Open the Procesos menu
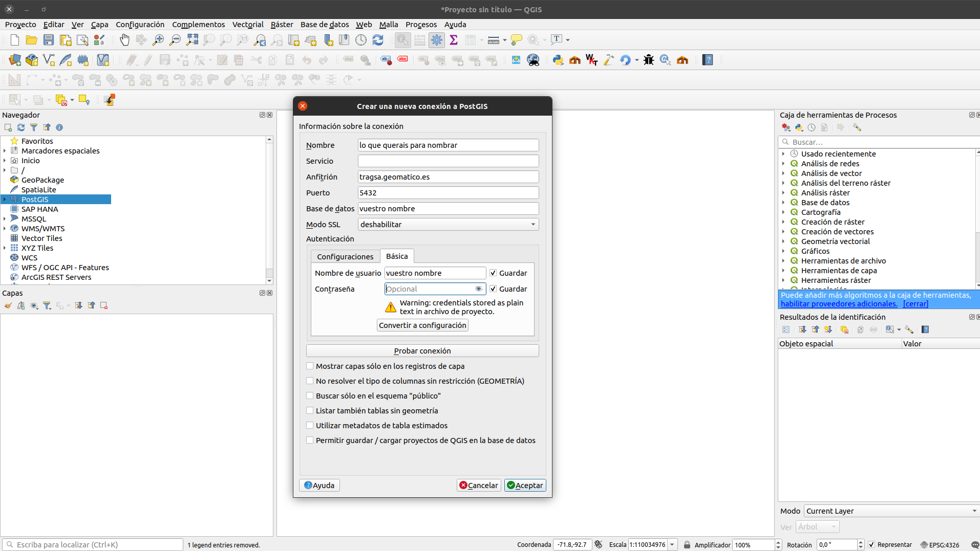Viewport: 980px width, 551px height. (421, 25)
